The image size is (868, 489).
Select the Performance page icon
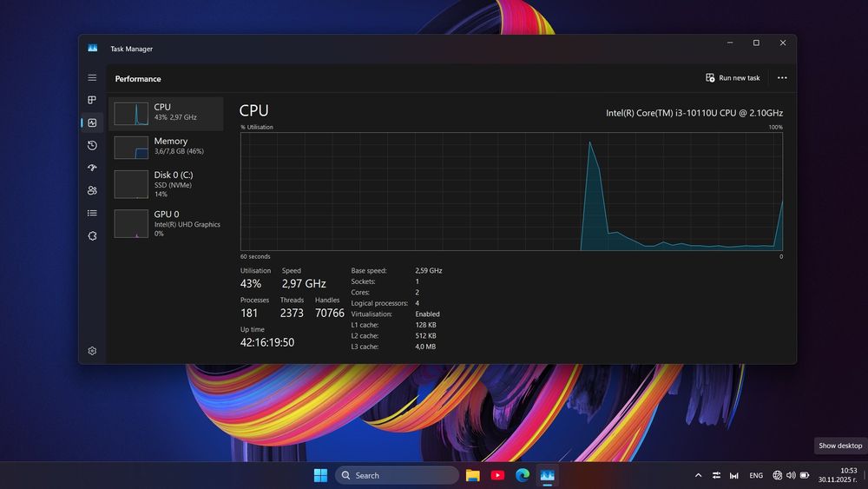92,122
